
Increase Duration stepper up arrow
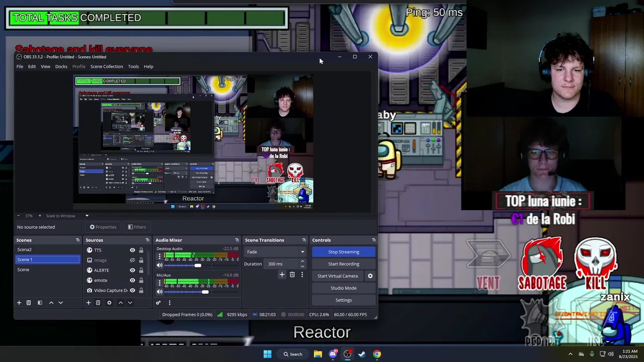[x=302, y=261]
